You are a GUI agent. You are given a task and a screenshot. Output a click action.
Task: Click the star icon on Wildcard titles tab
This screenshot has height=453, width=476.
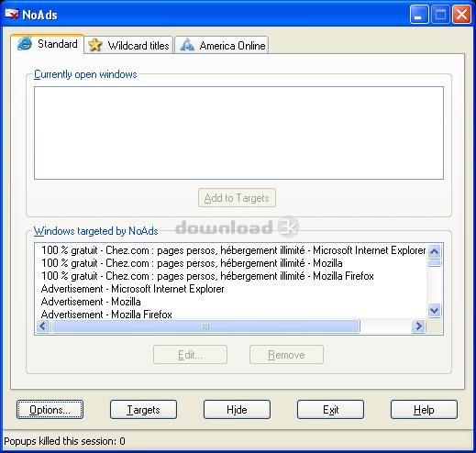tap(95, 45)
